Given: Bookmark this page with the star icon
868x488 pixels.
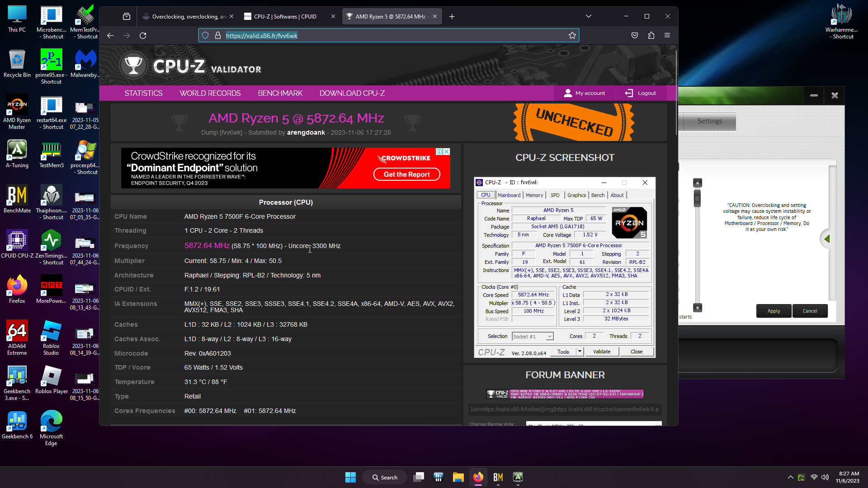Looking at the screenshot, I should point(572,35).
